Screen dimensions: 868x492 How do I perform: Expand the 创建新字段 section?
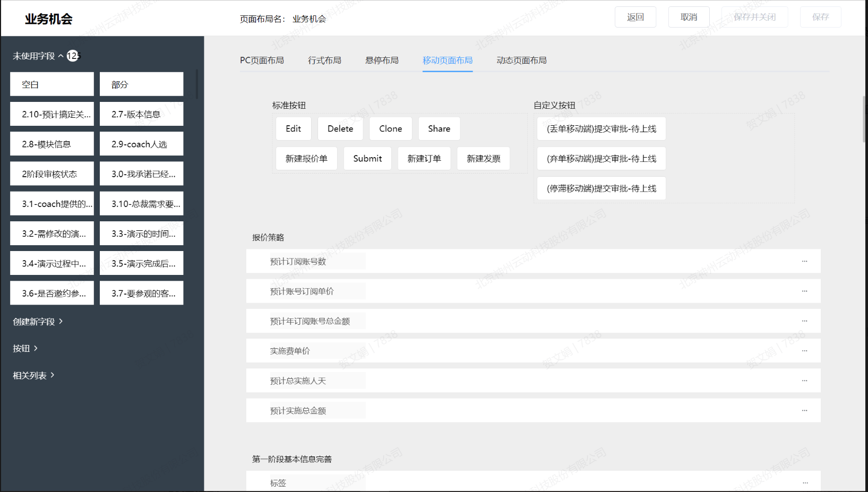click(x=38, y=322)
